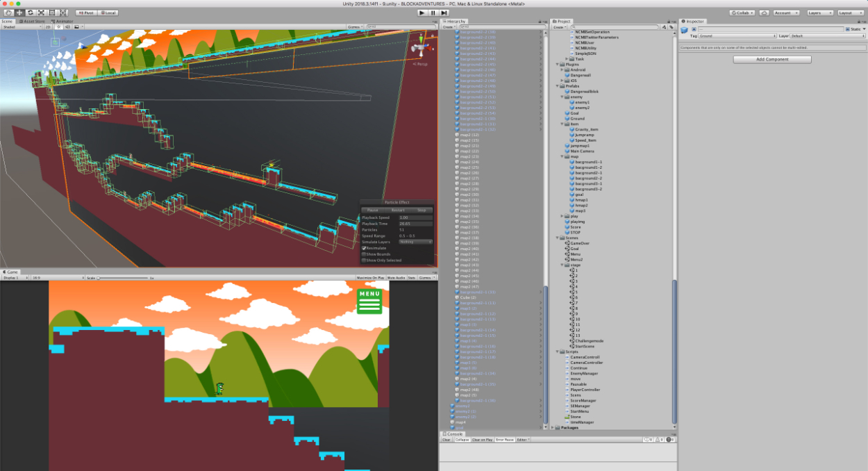Viewport: 868px width, 471px height.
Task: Select the Rect Transform tool
Action: 53,13
